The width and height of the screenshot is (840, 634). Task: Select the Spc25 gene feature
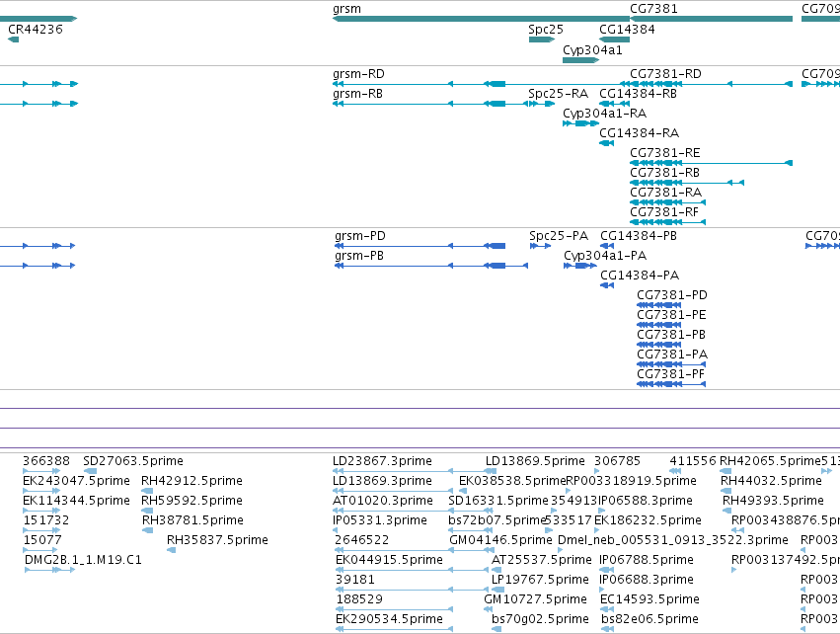click(542, 40)
